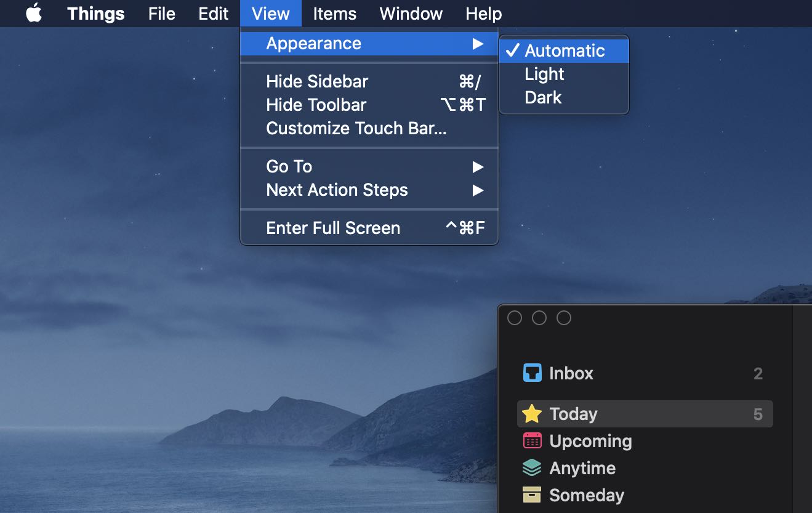Click the red Upcoming calendar icon
The image size is (812, 513).
click(532, 441)
